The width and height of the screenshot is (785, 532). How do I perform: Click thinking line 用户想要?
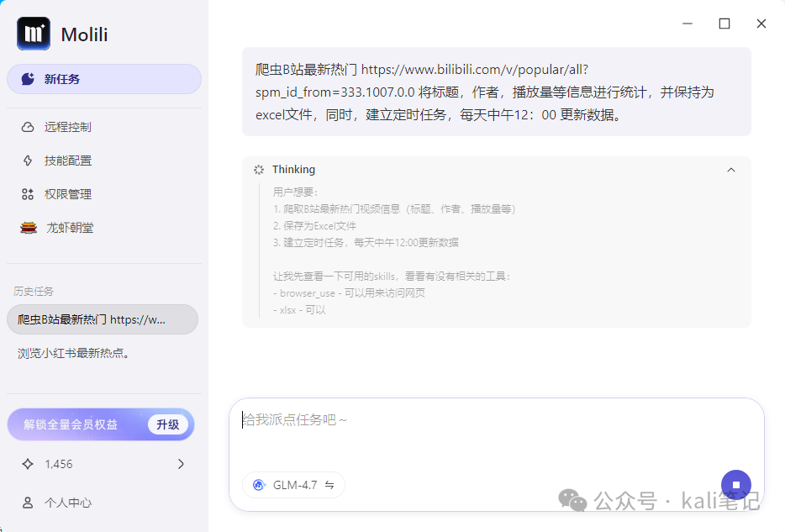(295, 192)
